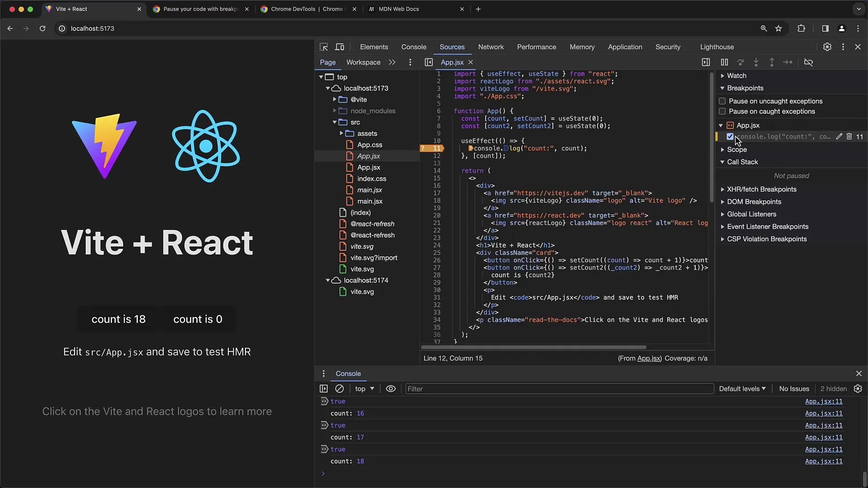Click the customize DevTools settings gear icon
This screenshot has height=488, width=868.
coord(827,47)
